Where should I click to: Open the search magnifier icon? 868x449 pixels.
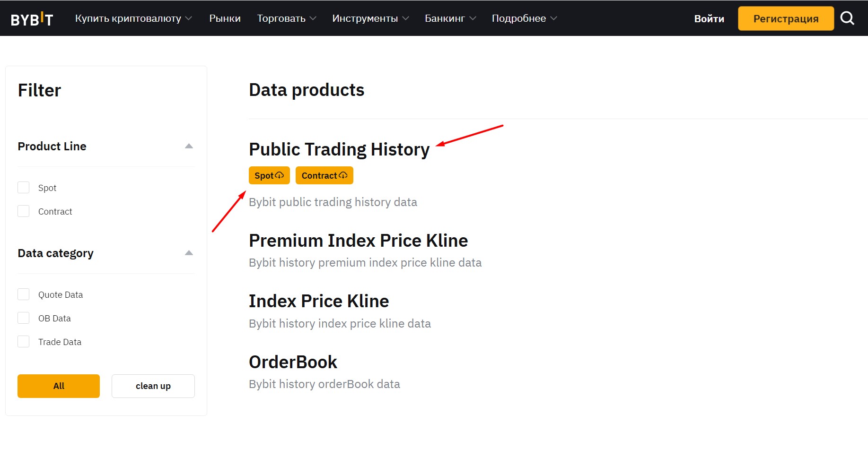point(847,18)
